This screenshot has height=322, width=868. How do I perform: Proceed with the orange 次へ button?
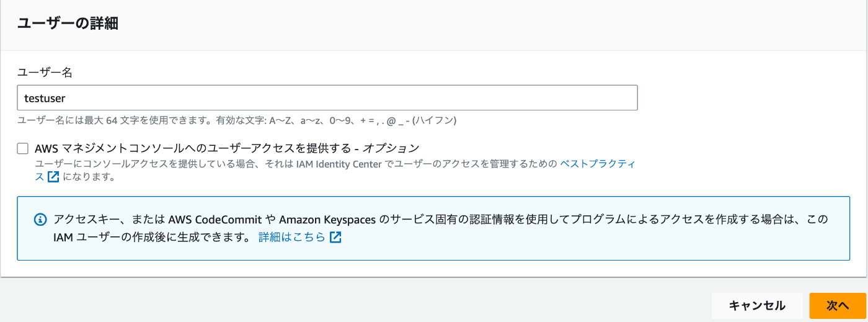coord(838,305)
